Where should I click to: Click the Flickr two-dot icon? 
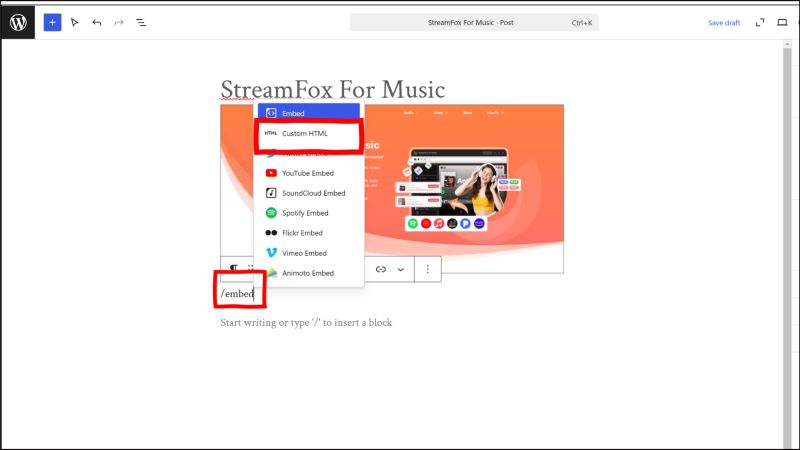[x=271, y=233]
